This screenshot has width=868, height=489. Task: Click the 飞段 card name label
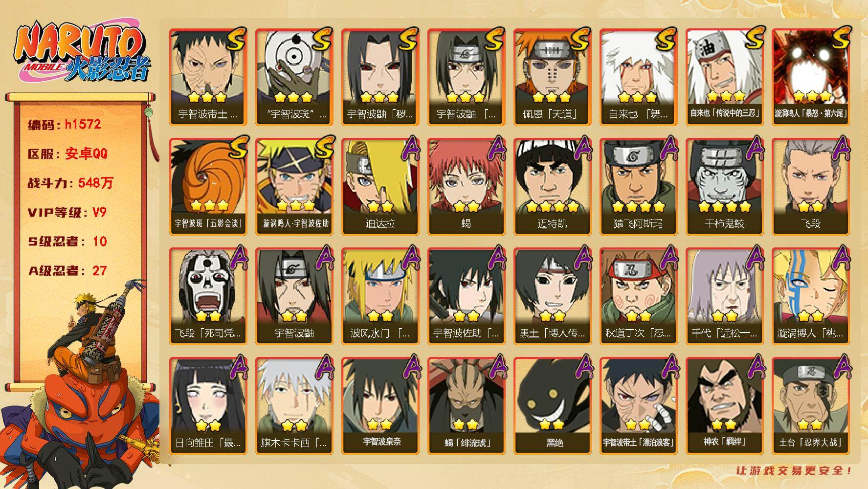[810, 223]
